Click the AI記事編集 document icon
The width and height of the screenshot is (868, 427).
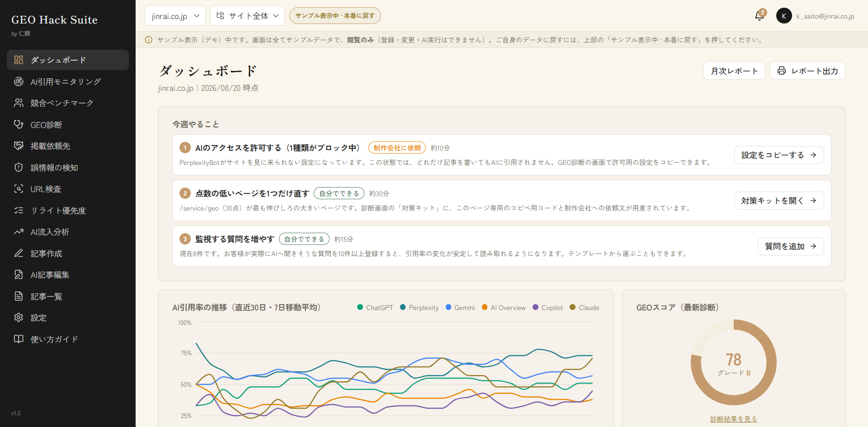pyautogui.click(x=19, y=275)
